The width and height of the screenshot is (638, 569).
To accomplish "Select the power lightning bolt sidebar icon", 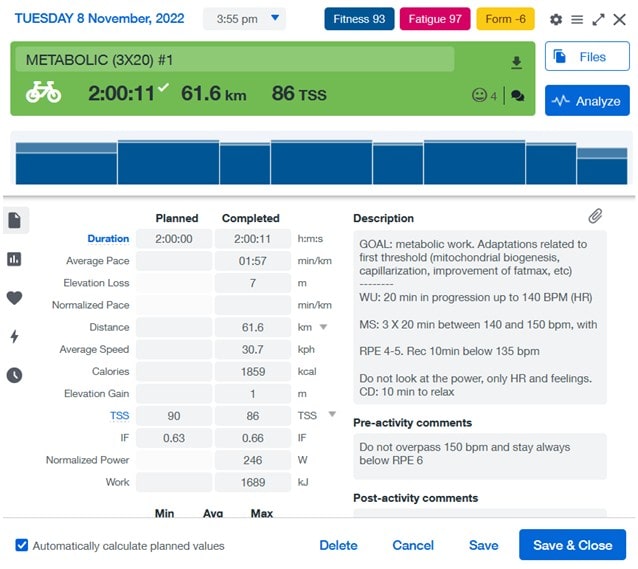I will [x=15, y=336].
